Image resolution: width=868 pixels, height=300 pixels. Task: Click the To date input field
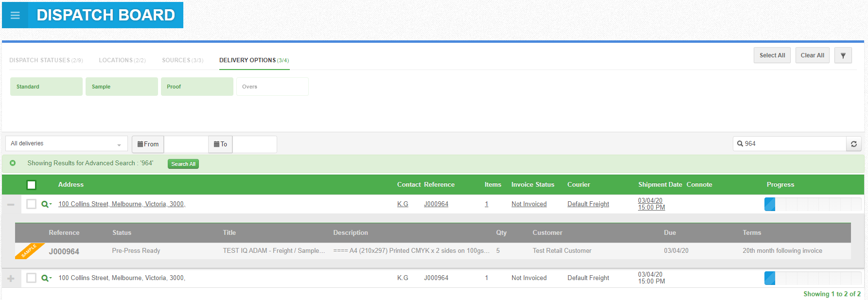(x=254, y=144)
